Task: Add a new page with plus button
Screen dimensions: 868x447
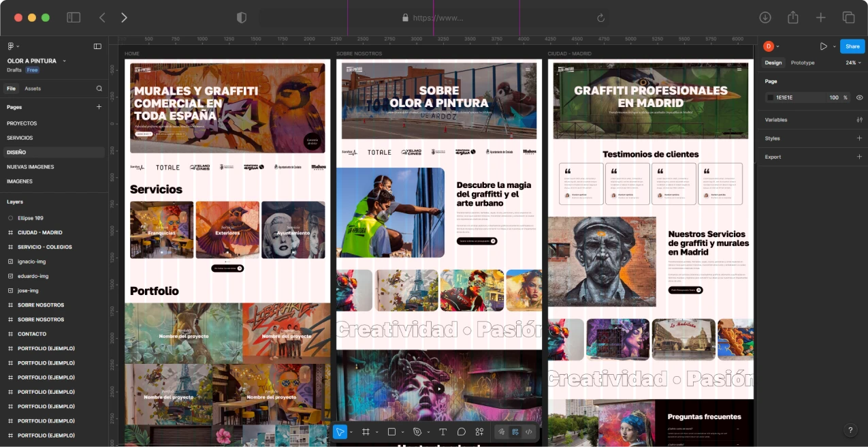Action: (99, 107)
